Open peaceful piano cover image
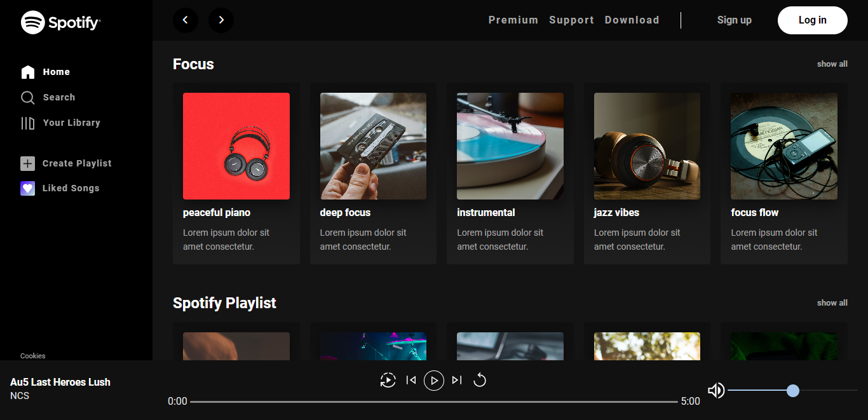Screen dimensions: 868x420 click(236, 146)
